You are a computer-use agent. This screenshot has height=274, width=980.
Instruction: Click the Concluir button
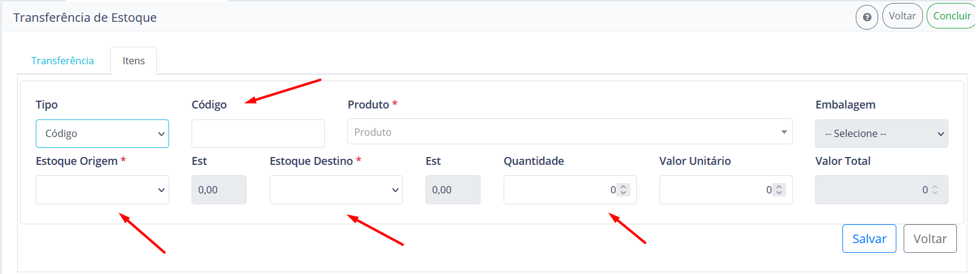click(x=952, y=16)
